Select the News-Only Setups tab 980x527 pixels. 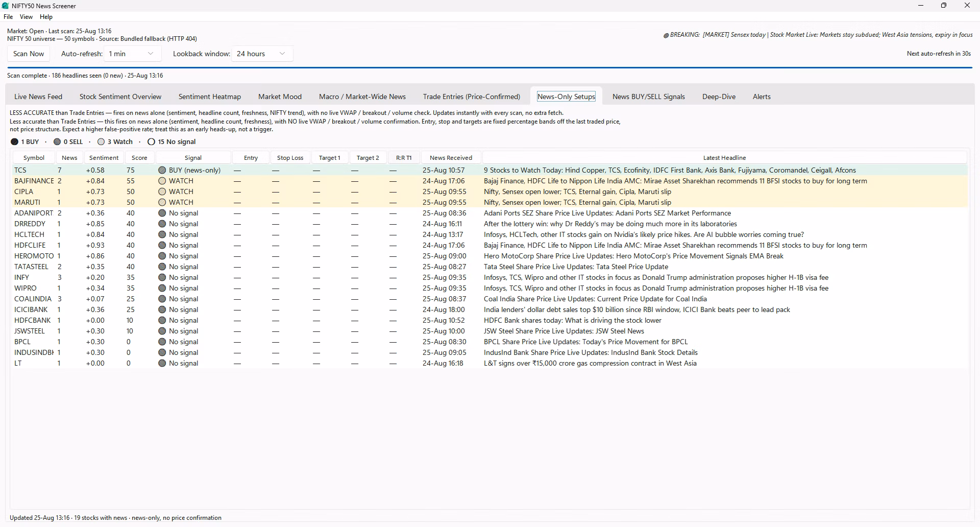tap(566, 97)
